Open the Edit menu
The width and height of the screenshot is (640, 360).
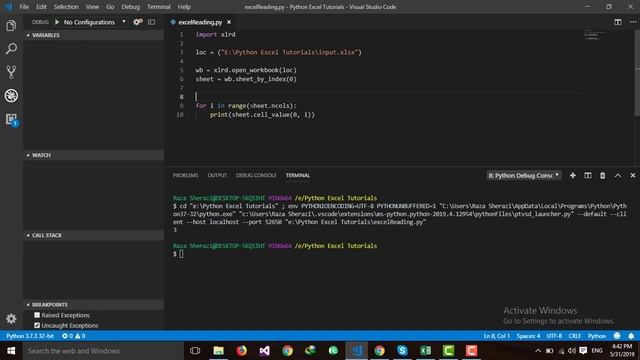(x=41, y=7)
